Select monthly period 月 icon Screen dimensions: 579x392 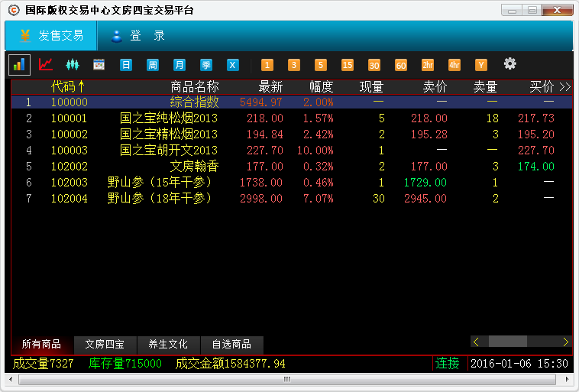point(180,65)
